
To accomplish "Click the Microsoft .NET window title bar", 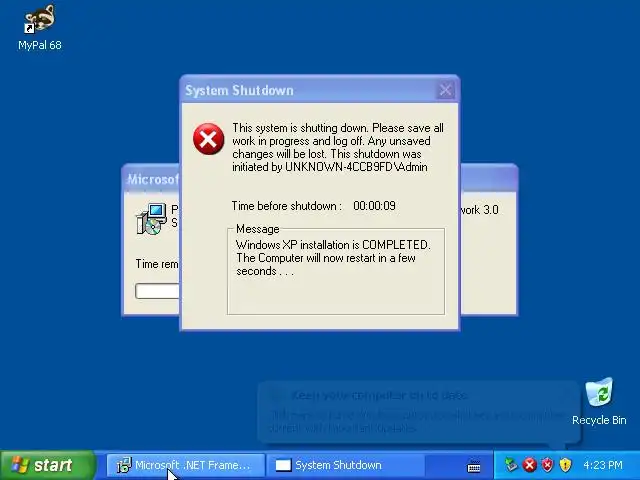I will click(x=151, y=179).
